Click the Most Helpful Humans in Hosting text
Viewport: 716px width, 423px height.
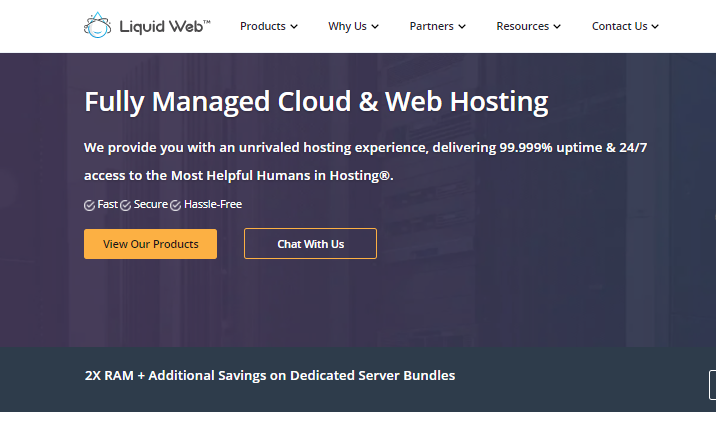(281, 175)
